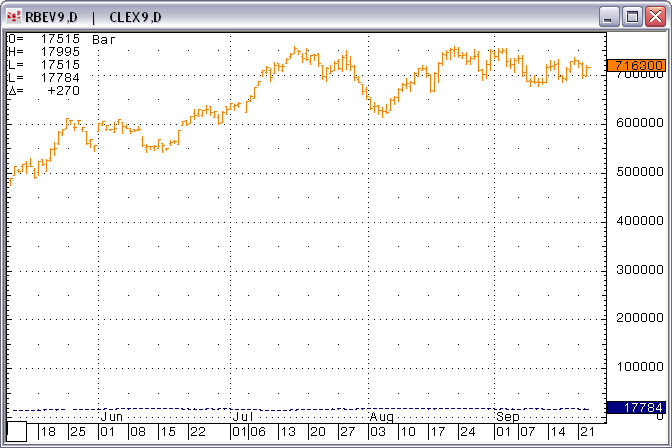Click the chart icon in the title bar
Viewport: 672px width, 448px height.
tap(14, 17)
